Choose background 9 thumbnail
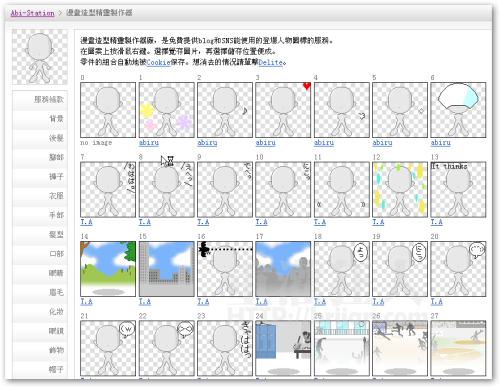Screen dimensions: 500x387 [225, 190]
